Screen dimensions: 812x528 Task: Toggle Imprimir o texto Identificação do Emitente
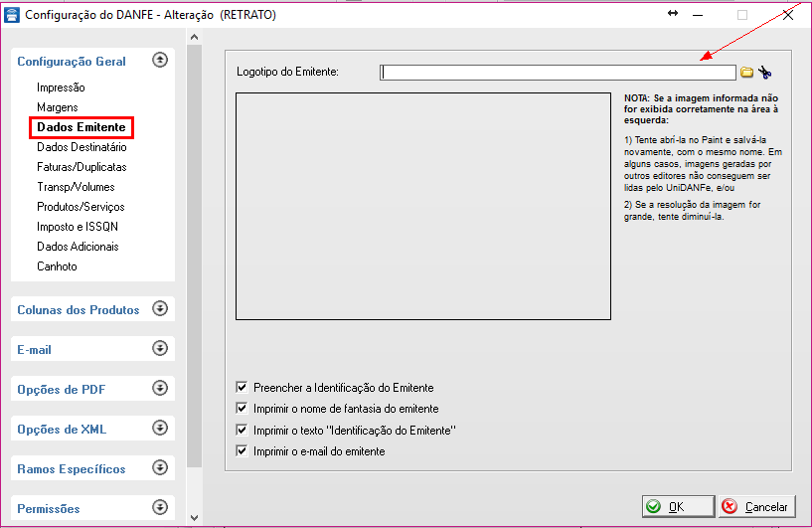[242, 431]
